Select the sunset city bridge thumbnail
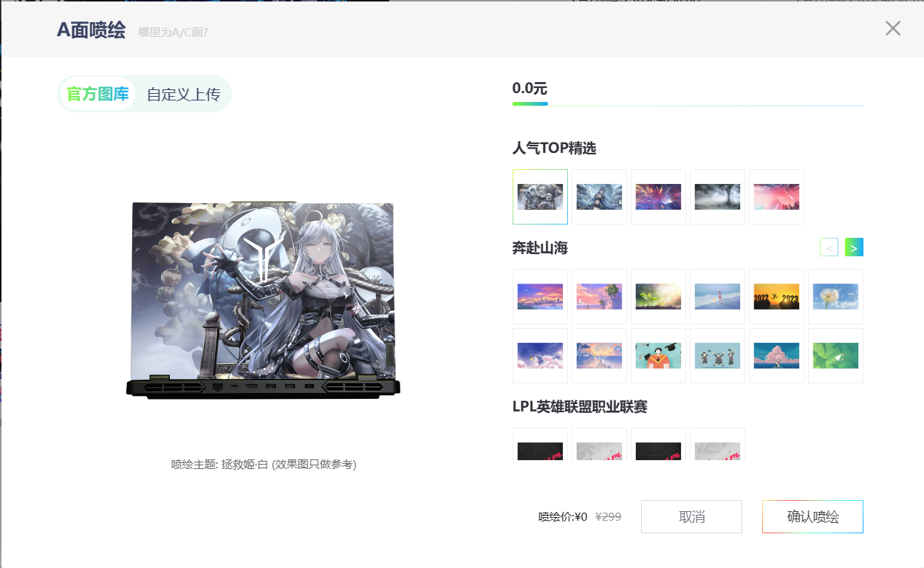The image size is (924, 568). point(540,296)
